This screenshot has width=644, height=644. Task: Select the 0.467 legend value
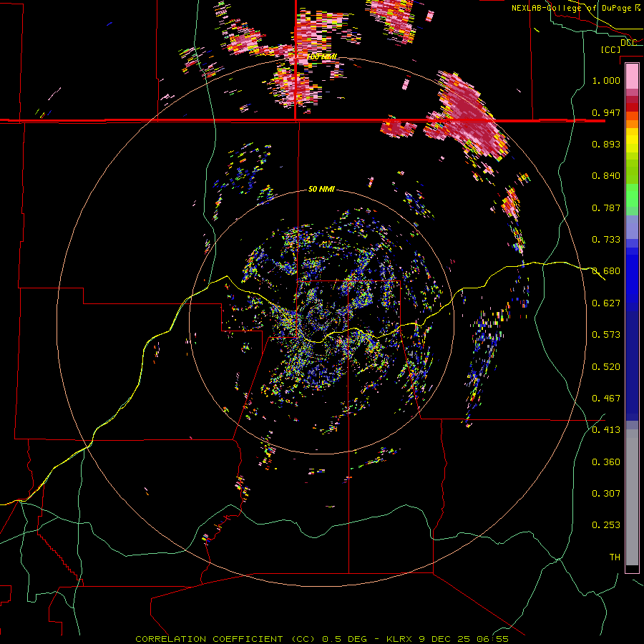(x=606, y=399)
